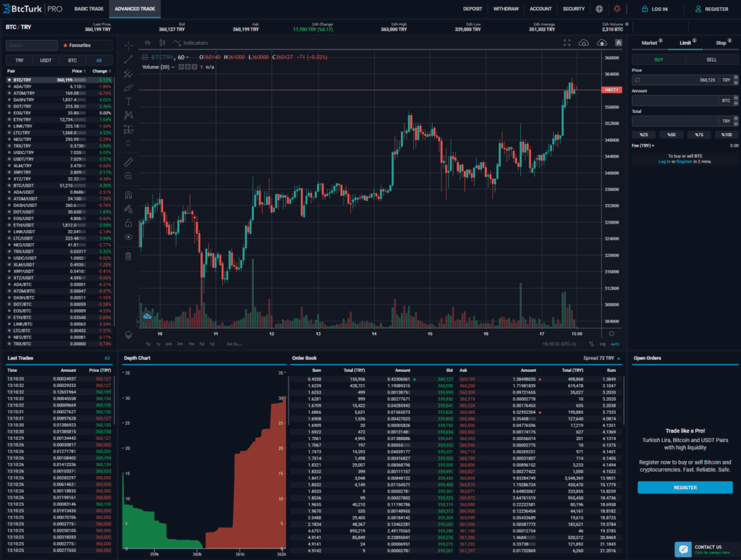
Task: Click the chart settings gear icon
Action: [x=611, y=334]
